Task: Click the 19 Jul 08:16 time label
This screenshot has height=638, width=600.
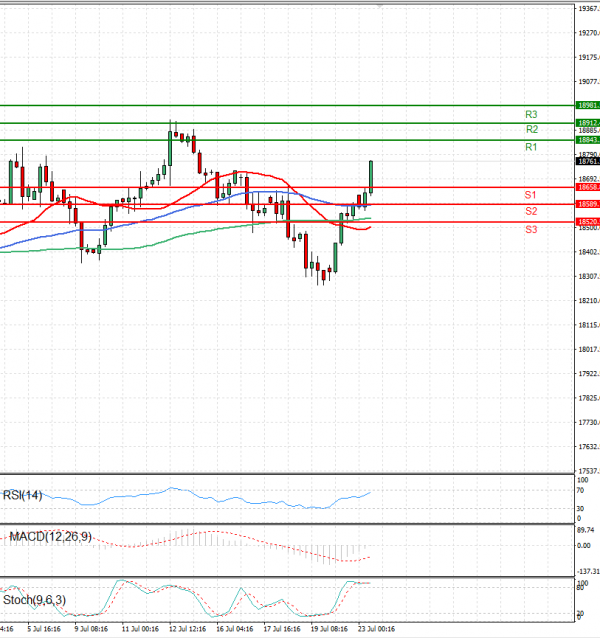Action: tap(329, 629)
